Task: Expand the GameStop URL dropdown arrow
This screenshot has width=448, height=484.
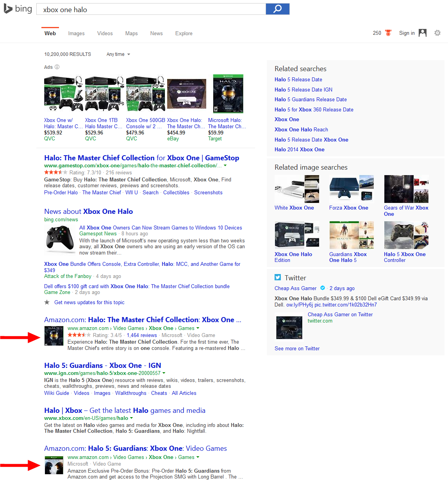Action: (x=225, y=166)
